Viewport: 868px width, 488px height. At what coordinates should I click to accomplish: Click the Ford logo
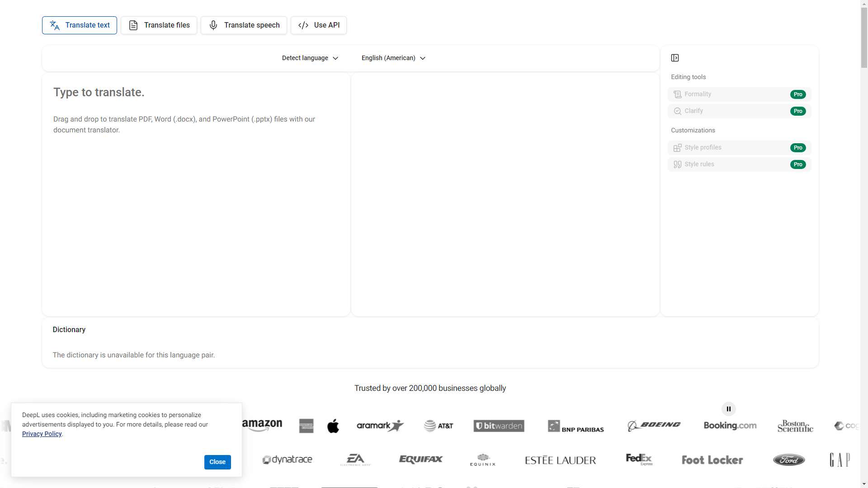[x=789, y=460]
